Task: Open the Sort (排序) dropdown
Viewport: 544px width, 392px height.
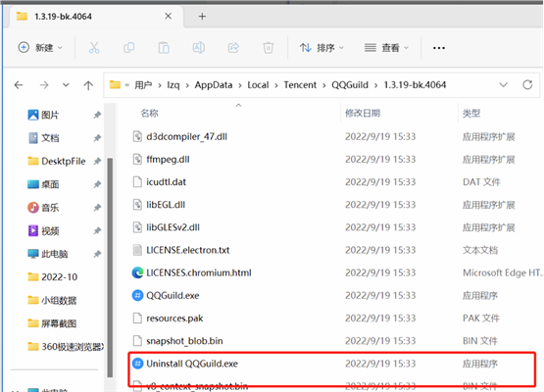Action: coord(321,47)
